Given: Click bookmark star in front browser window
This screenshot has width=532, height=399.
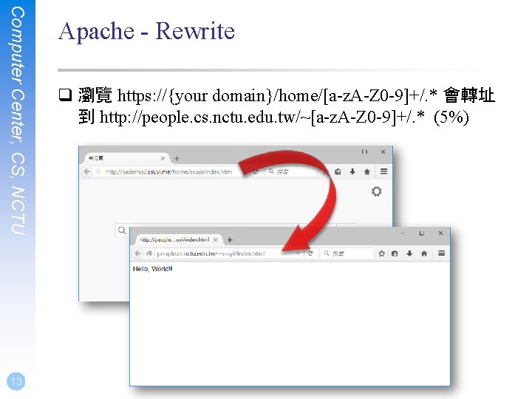Looking at the screenshot, I should (x=382, y=253).
